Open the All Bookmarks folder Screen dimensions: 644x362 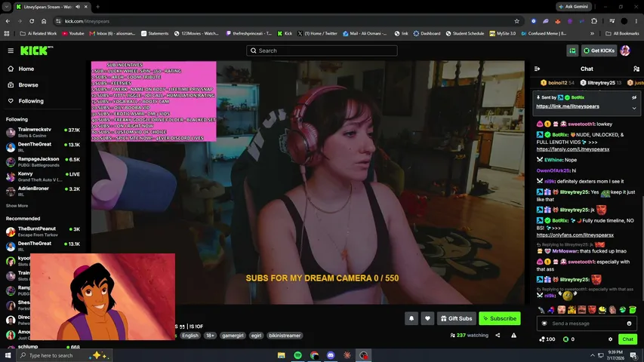click(x=622, y=34)
